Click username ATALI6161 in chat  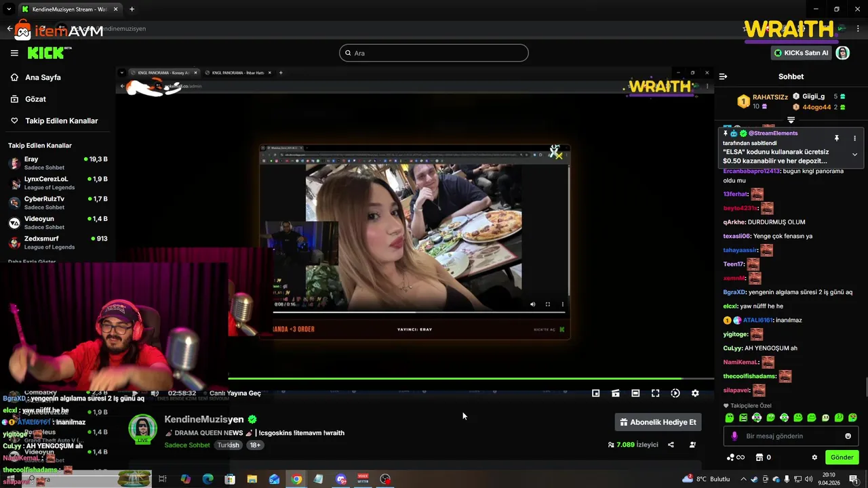click(757, 320)
